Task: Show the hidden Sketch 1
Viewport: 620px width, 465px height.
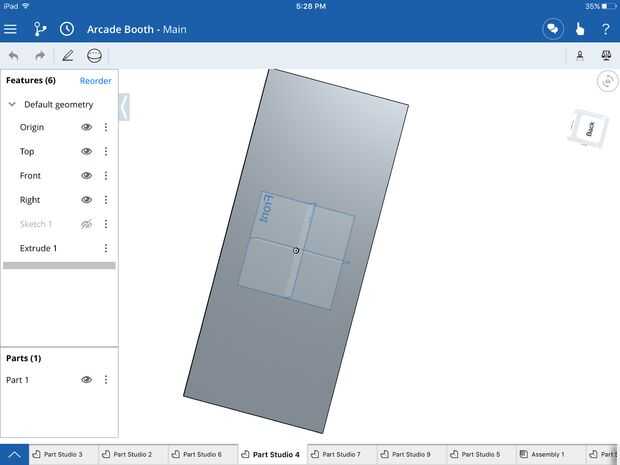Action: pos(87,224)
